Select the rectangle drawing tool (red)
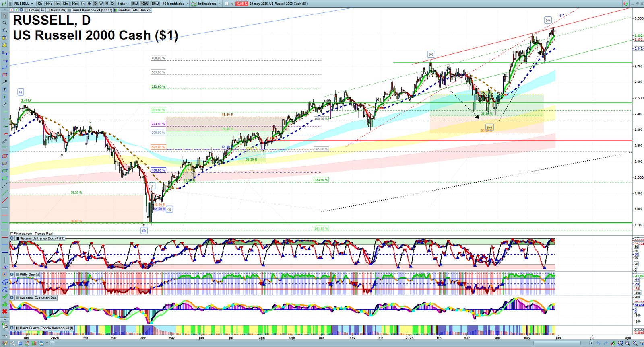This screenshot has width=644, height=347. (x=5, y=75)
